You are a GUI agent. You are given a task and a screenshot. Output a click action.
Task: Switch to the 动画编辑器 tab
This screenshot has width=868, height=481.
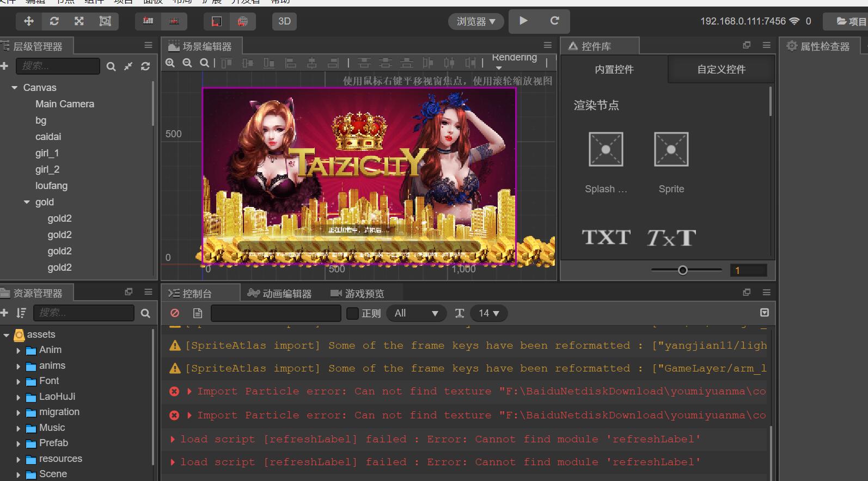point(280,294)
